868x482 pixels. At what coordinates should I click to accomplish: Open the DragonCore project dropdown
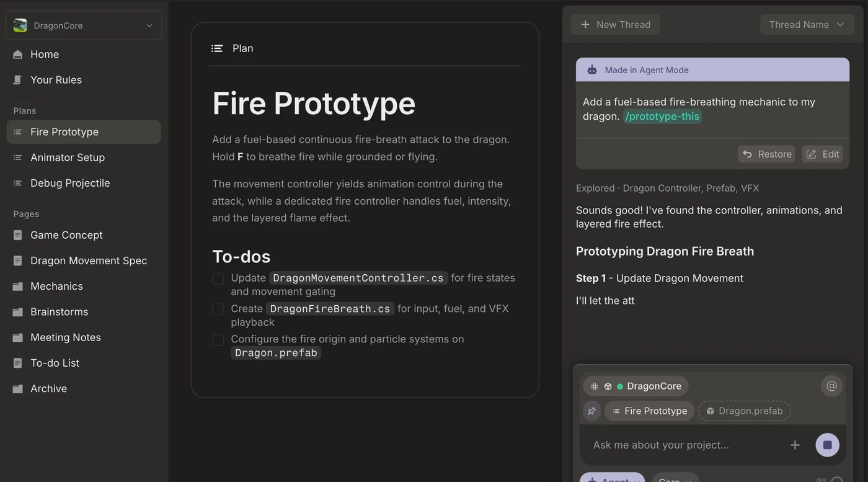84,25
